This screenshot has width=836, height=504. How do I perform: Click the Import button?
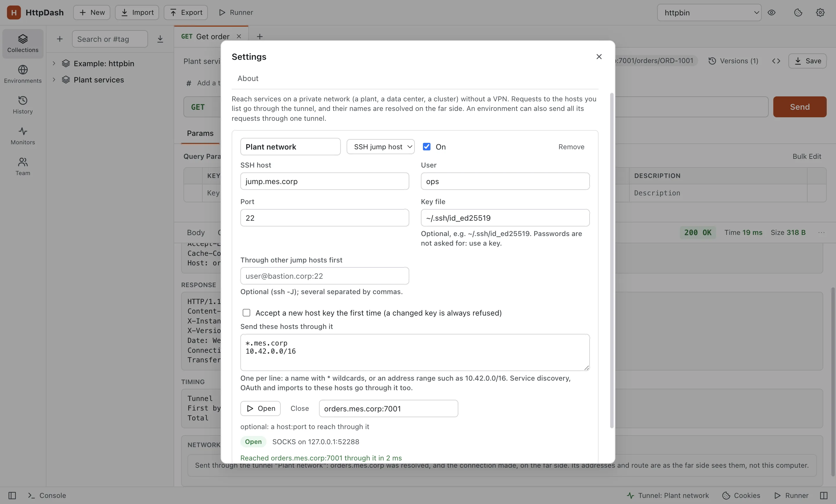137,12
